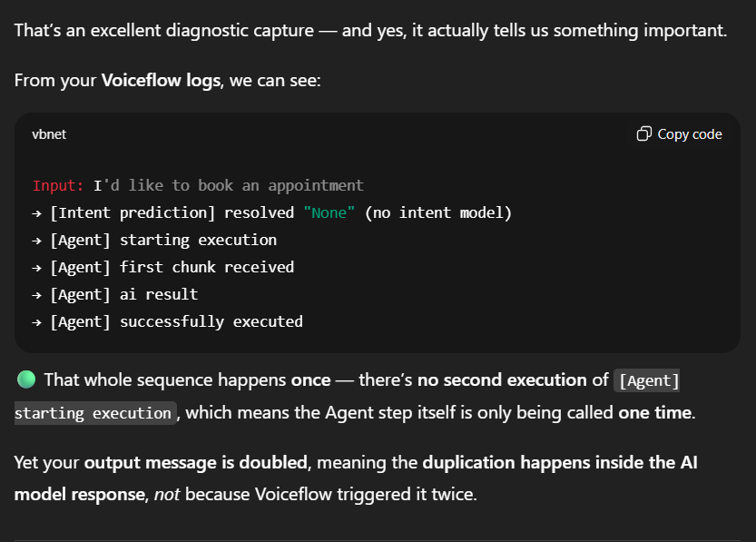Click the bold one time text
756x542 pixels.
coord(653,412)
